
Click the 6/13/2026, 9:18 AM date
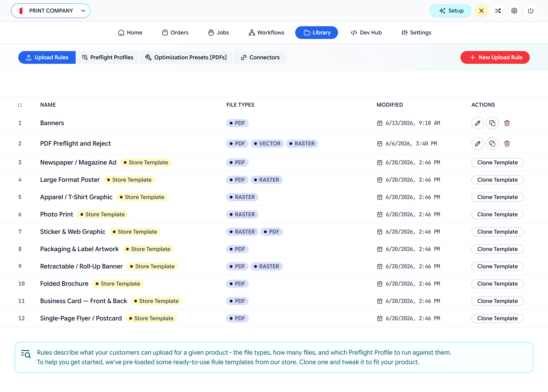coord(413,123)
